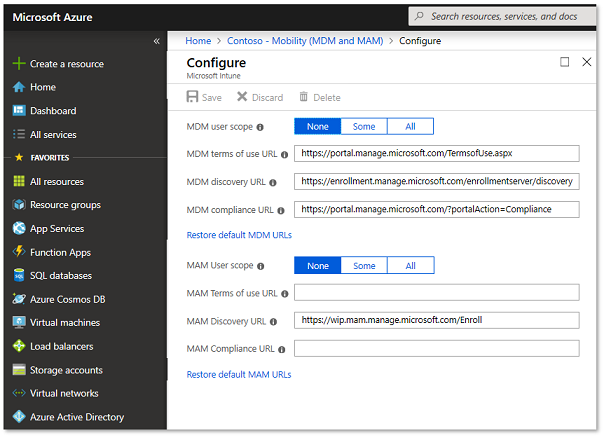Open the Dashboard icon in sidebar
This screenshot has width=604, height=440.
point(19,111)
